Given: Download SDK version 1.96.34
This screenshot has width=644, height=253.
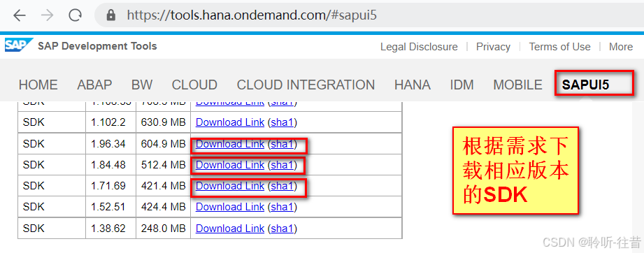Looking at the screenshot, I should pyautogui.click(x=230, y=144).
